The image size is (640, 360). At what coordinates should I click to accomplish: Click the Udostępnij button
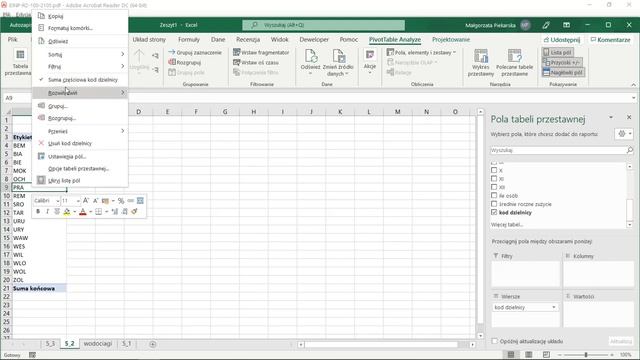tap(562, 40)
